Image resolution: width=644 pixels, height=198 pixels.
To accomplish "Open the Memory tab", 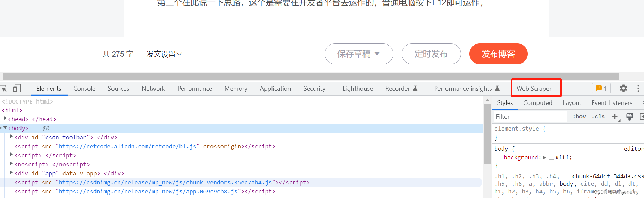I will pyautogui.click(x=236, y=89).
